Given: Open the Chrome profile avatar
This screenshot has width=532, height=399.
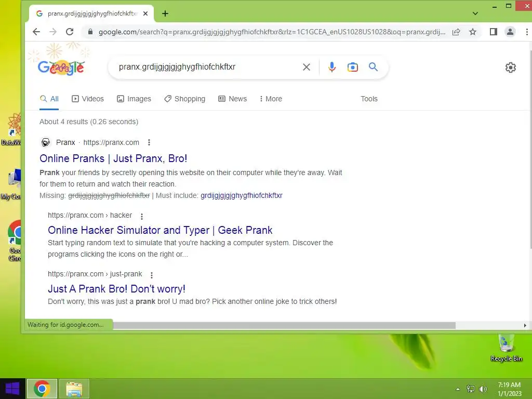Looking at the screenshot, I should coord(510,32).
